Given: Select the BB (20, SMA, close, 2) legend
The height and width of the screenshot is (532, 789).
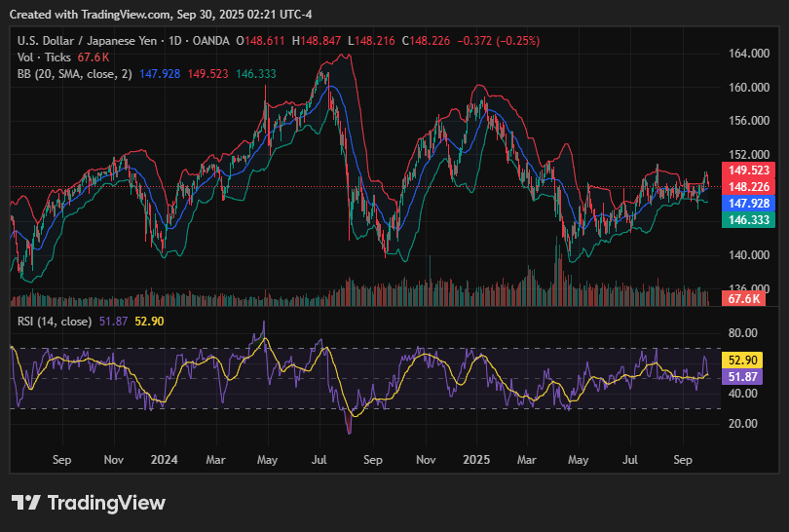Looking at the screenshot, I should click(x=74, y=74).
